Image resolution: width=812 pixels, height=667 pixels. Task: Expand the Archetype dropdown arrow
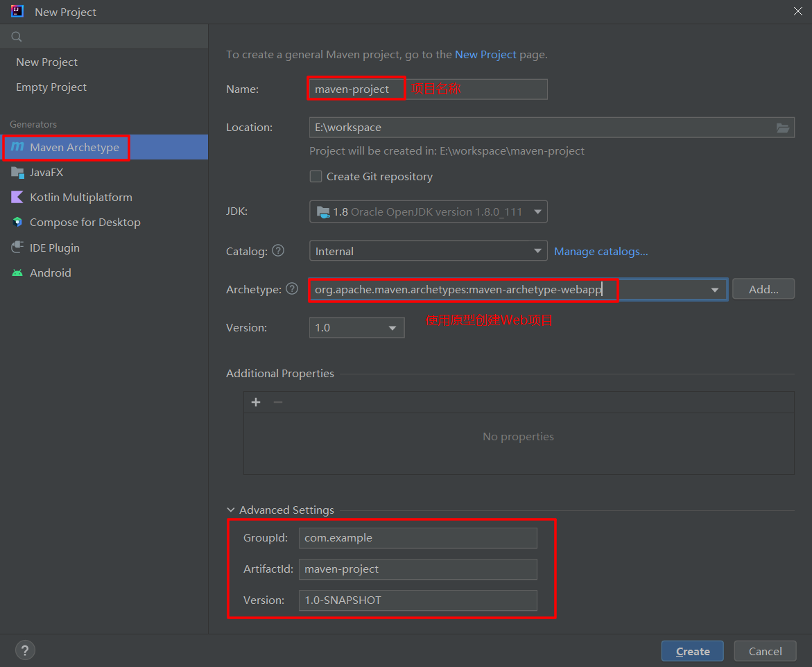[715, 290]
